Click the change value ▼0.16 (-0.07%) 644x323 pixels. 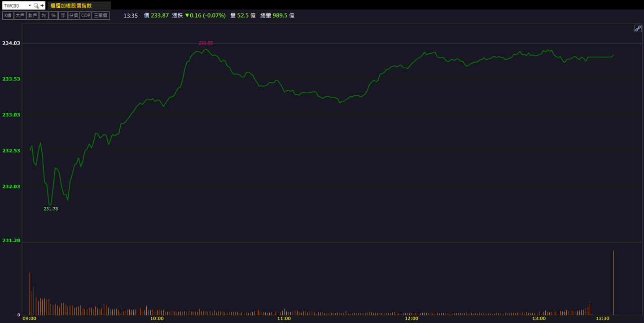click(205, 15)
